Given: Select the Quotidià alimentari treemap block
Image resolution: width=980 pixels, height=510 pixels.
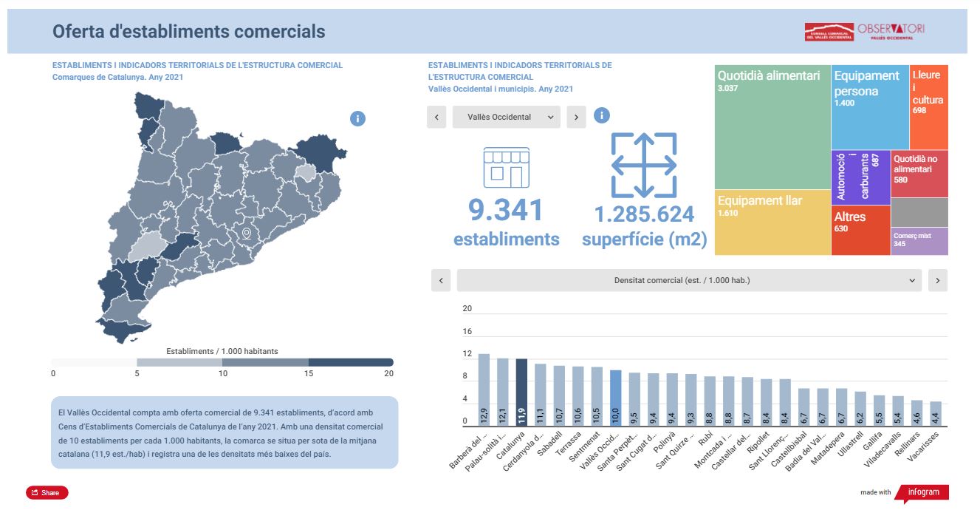Looking at the screenshot, I should [x=772, y=127].
